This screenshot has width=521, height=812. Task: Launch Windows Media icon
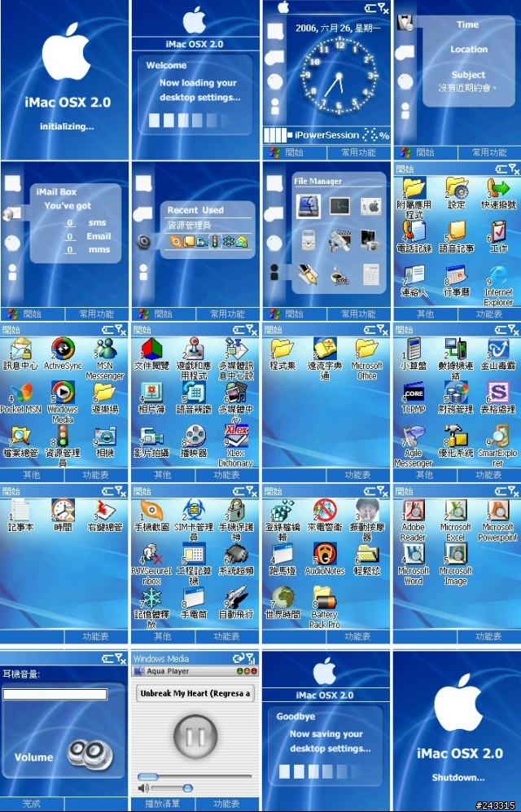point(63,393)
